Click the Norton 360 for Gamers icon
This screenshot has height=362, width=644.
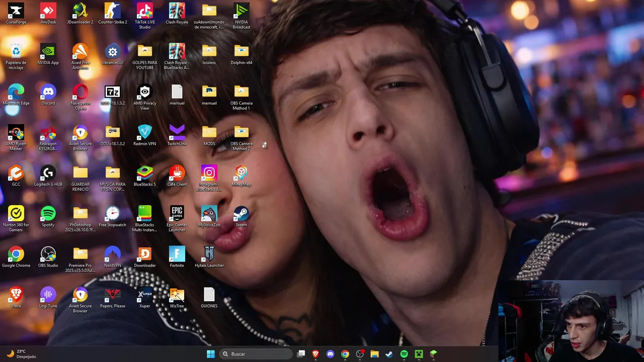point(16,219)
